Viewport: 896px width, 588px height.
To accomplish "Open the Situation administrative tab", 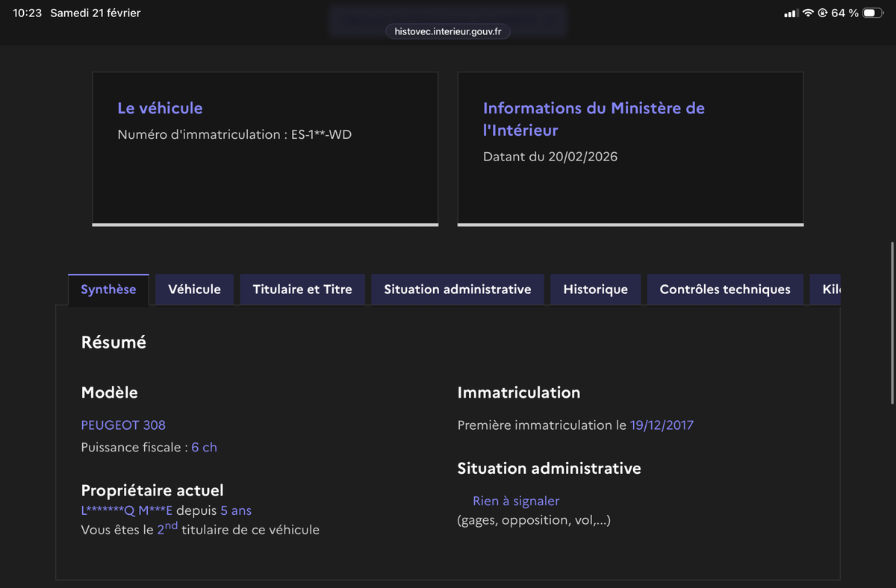I will pos(458,290).
